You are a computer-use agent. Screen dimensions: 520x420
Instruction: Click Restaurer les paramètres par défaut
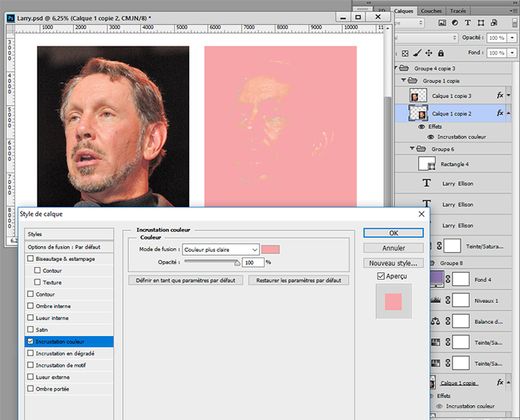(299, 280)
